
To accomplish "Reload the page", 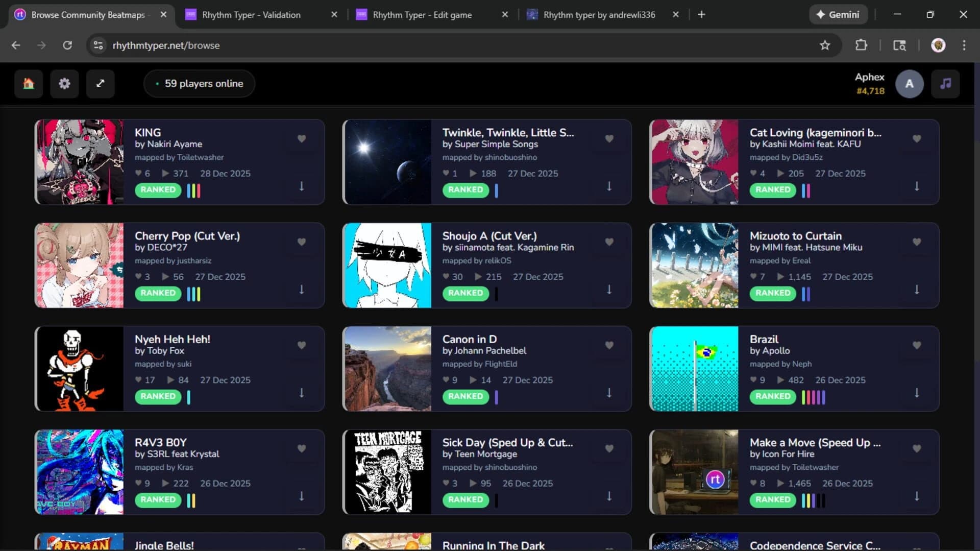I will [x=67, y=45].
